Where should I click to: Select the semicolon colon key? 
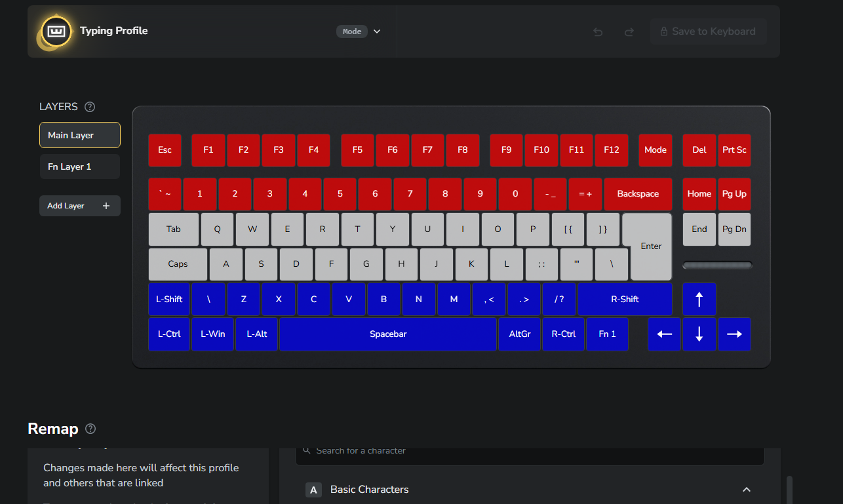point(541,264)
